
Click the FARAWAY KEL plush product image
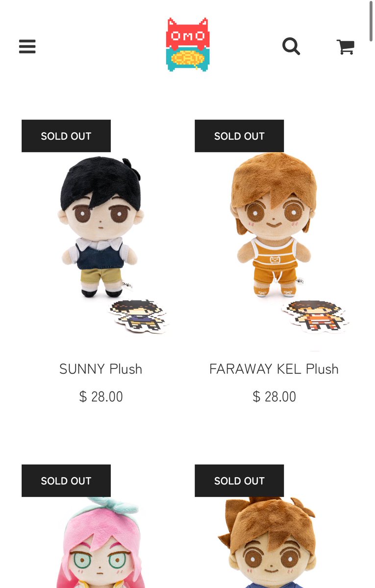point(274,235)
